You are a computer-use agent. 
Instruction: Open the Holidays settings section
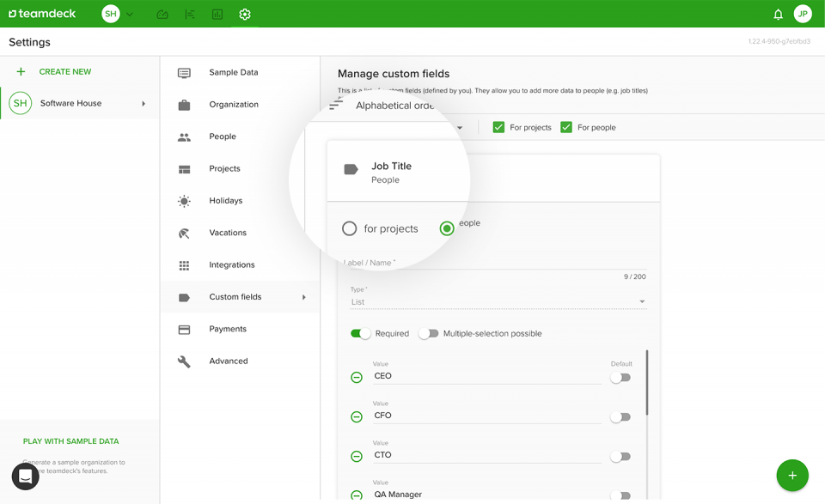(225, 200)
